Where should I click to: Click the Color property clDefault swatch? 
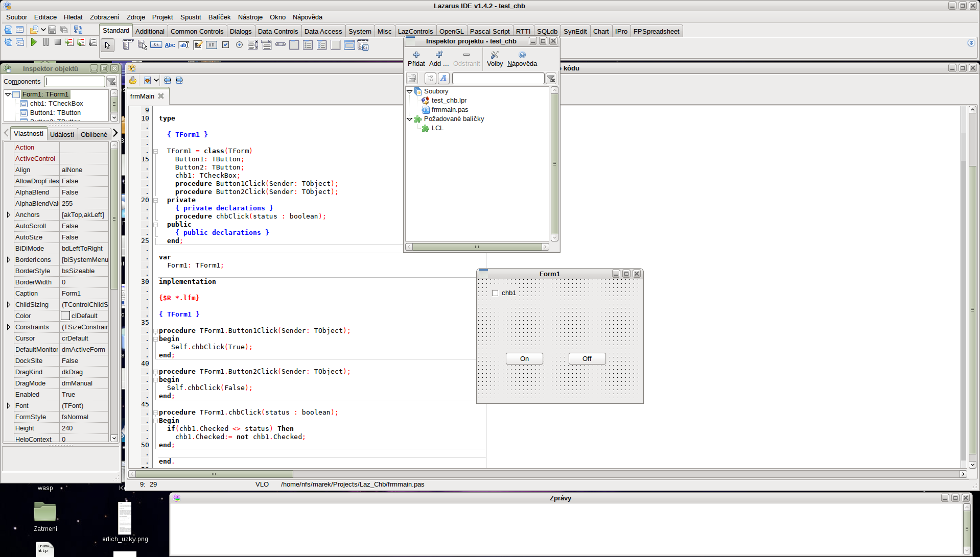[65, 316]
